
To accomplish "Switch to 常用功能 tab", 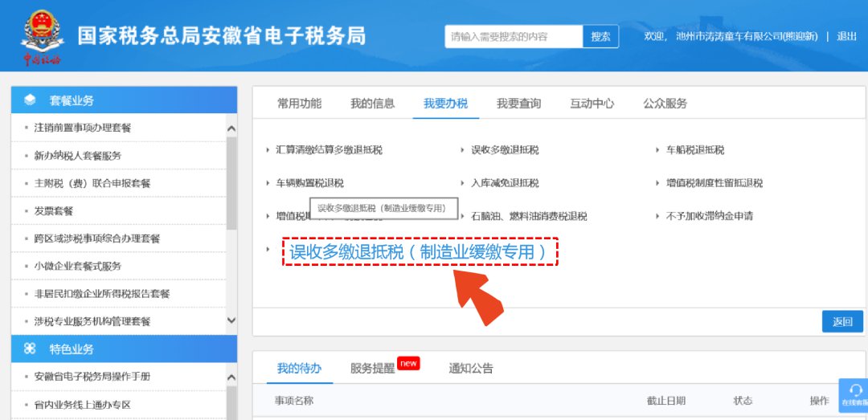I will (299, 104).
